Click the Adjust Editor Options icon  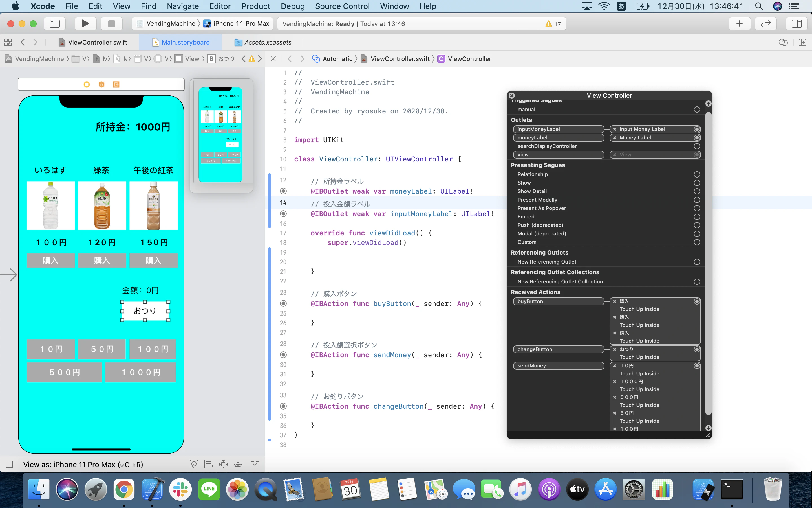783,42
